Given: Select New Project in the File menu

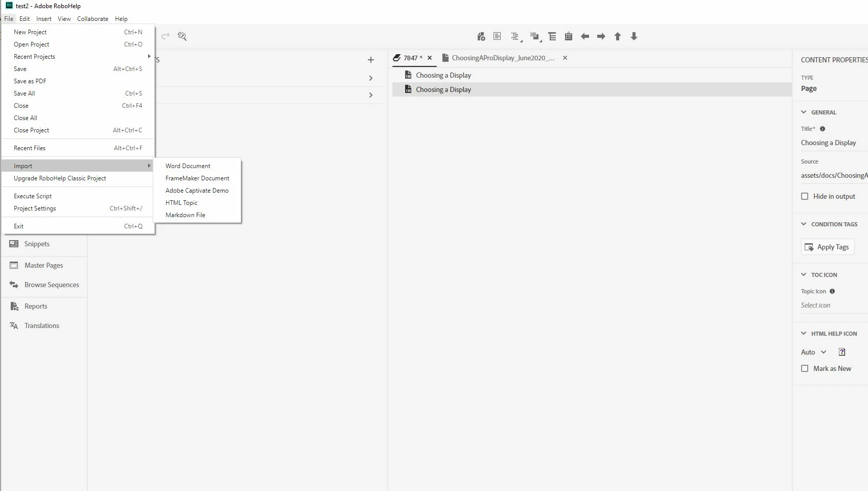Looking at the screenshot, I should [78, 32].
